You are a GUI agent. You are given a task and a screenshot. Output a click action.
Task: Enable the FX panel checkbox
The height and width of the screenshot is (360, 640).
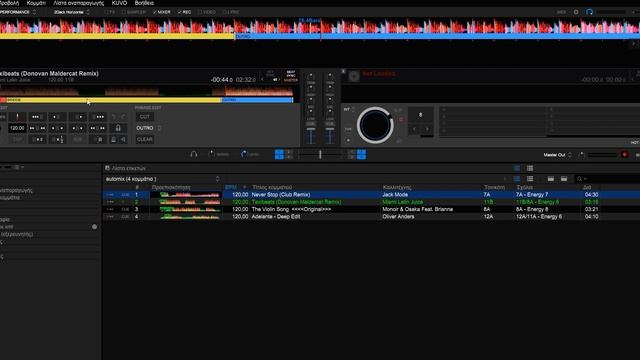coord(109,12)
